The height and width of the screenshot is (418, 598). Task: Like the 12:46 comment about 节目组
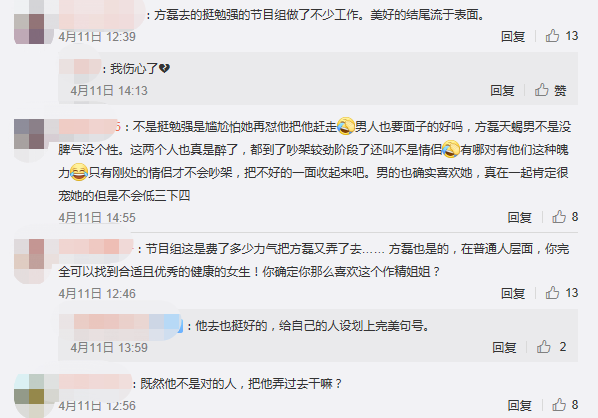[552, 293]
